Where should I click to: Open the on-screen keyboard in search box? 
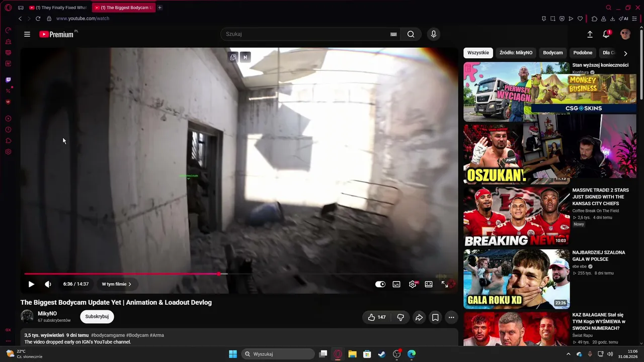393,34
